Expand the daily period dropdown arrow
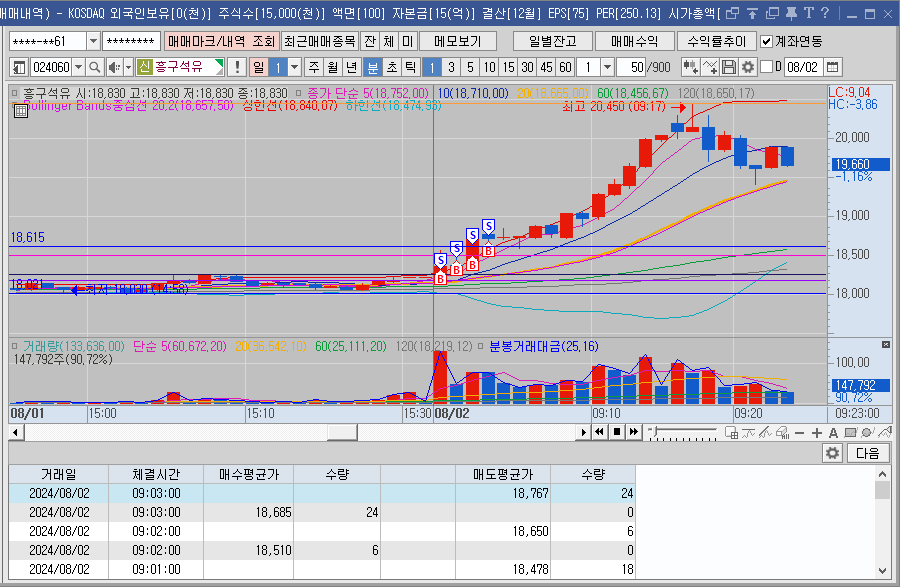 (294, 68)
